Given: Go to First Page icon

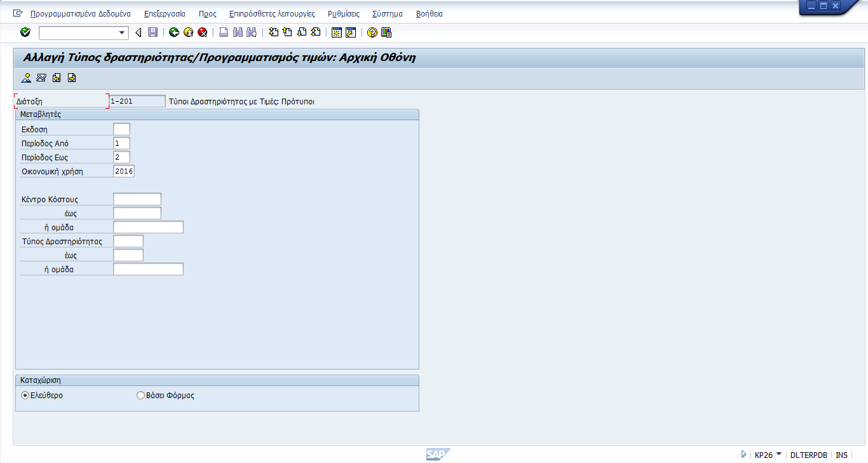Looking at the screenshot, I should point(273,32).
